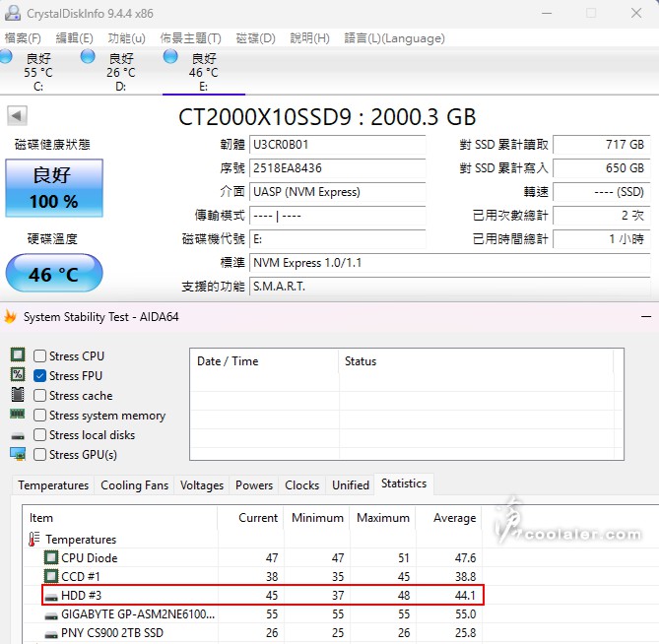Select the CPU Diode row label
659x644 pixels.
click(x=89, y=558)
